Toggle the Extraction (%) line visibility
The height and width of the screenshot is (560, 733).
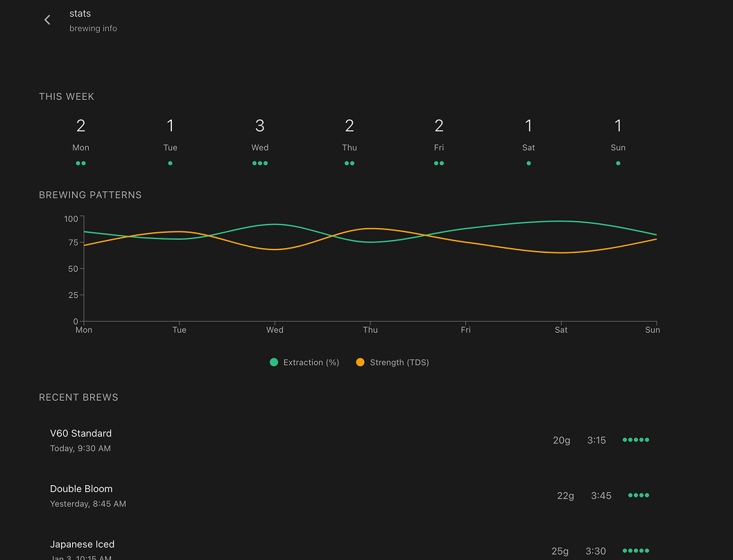(x=304, y=362)
